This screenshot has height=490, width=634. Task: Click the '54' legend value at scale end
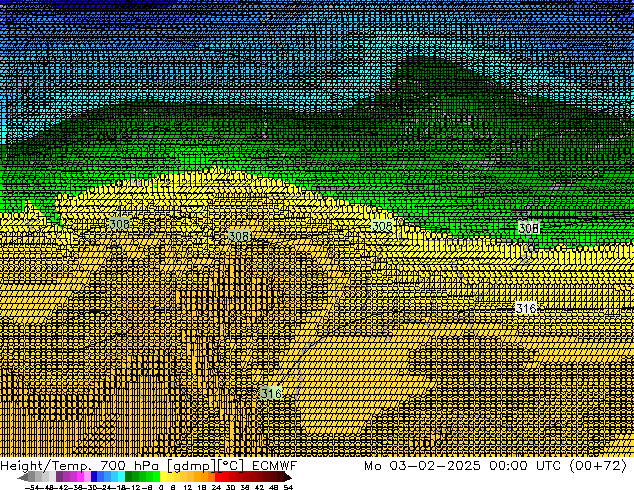point(288,488)
